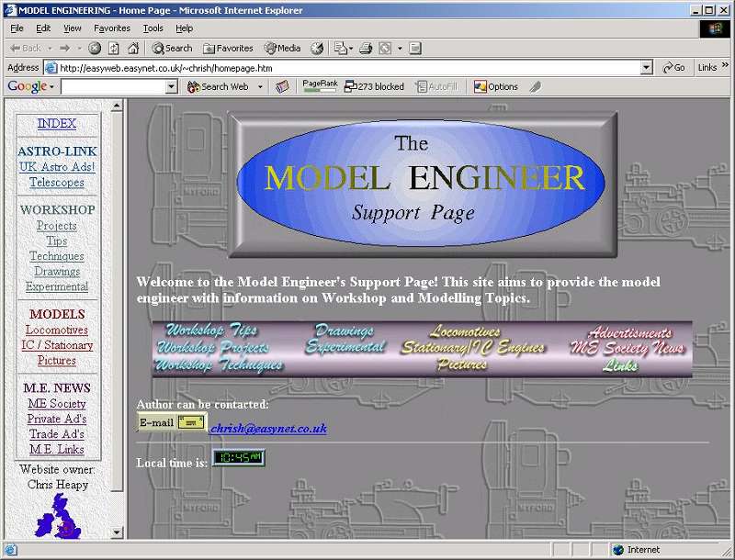Viewport: 735px width, 560px height.
Task: Open the Favorites menu
Action: [x=111, y=28]
